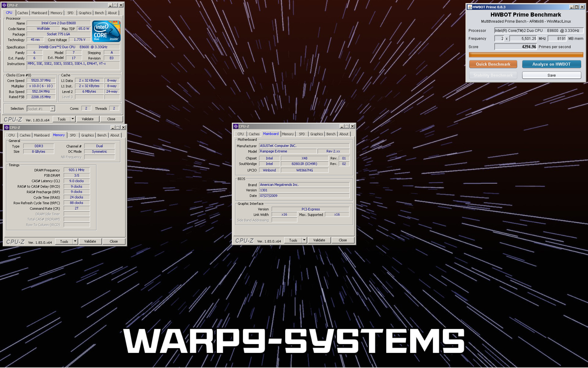The image size is (588, 368).
Task: Open Bench tab in top-left CPU-Z window
Action: pyautogui.click(x=99, y=13)
